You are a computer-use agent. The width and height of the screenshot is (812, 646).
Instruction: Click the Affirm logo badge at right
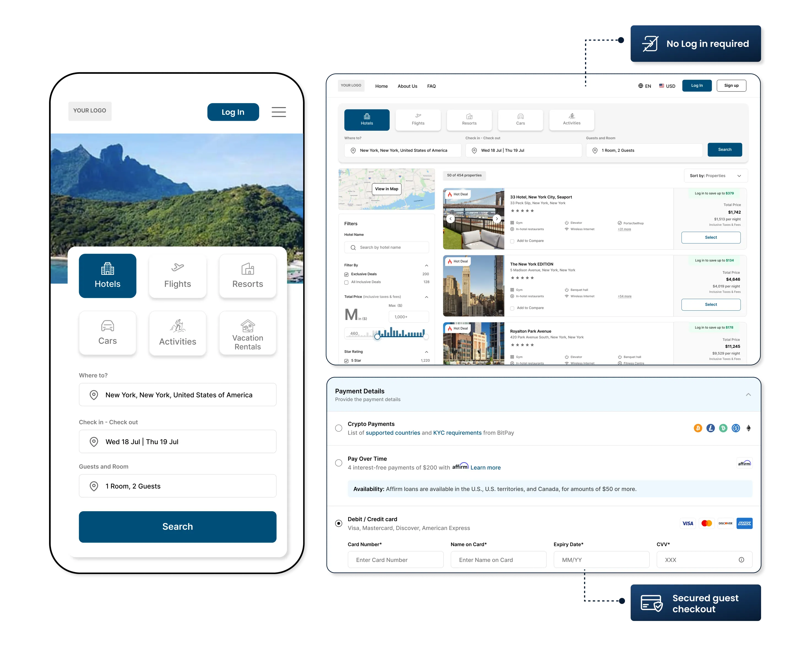pyautogui.click(x=745, y=463)
